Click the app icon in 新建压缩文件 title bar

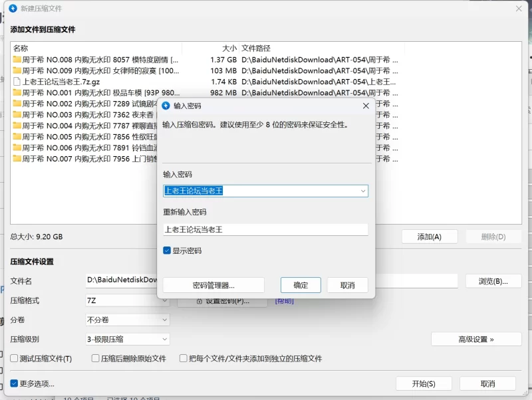pos(12,8)
